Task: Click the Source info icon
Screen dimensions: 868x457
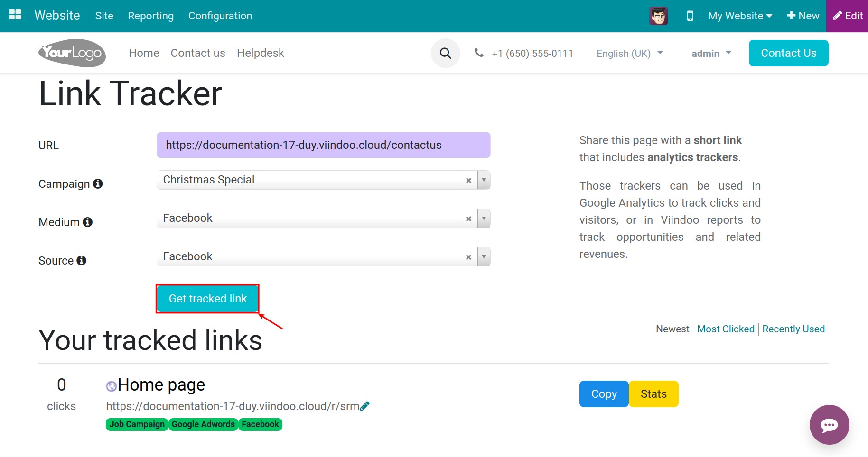Action: pos(81,260)
